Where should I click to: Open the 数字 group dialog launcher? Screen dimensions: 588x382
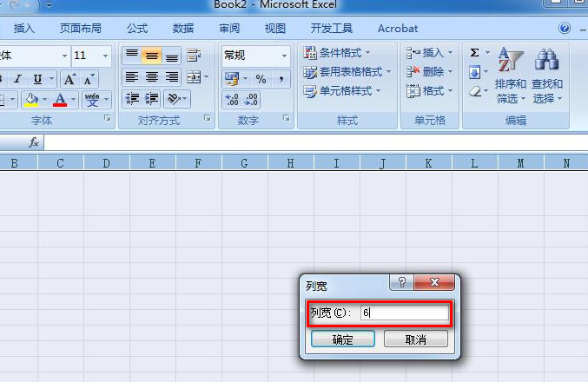pyautogui.click(x=287, y=118)
